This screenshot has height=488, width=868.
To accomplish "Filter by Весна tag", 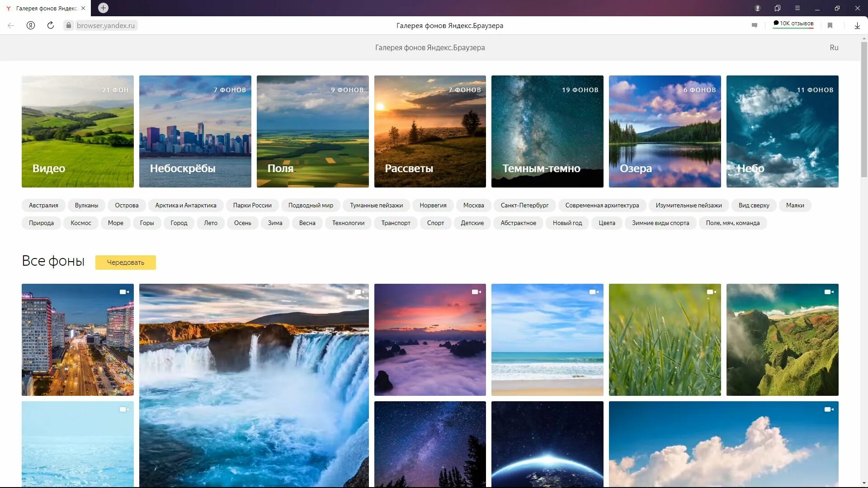I will coord(307,223).
